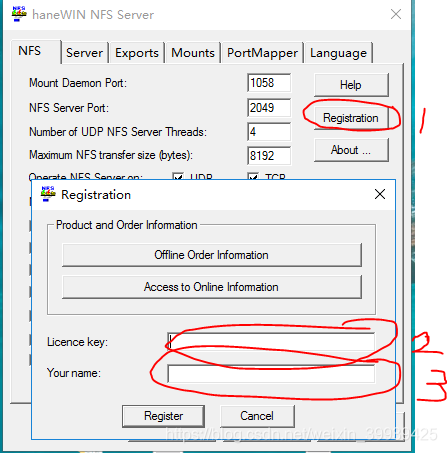Click 'Product and Order Information' group label
The height and width of the screenshot is (453, 447).
[127, 225]
